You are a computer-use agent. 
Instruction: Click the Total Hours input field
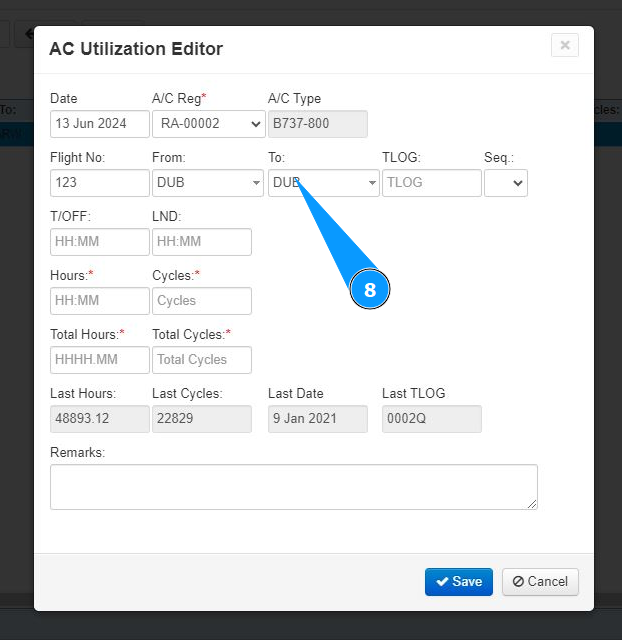99,360
